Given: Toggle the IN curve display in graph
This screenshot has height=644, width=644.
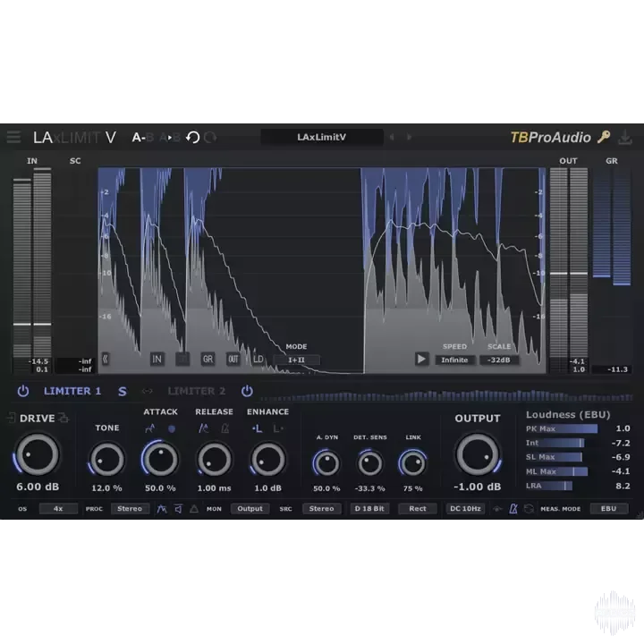Looking at the screenshot, I should pyautogui.click(x=157, y=359).
